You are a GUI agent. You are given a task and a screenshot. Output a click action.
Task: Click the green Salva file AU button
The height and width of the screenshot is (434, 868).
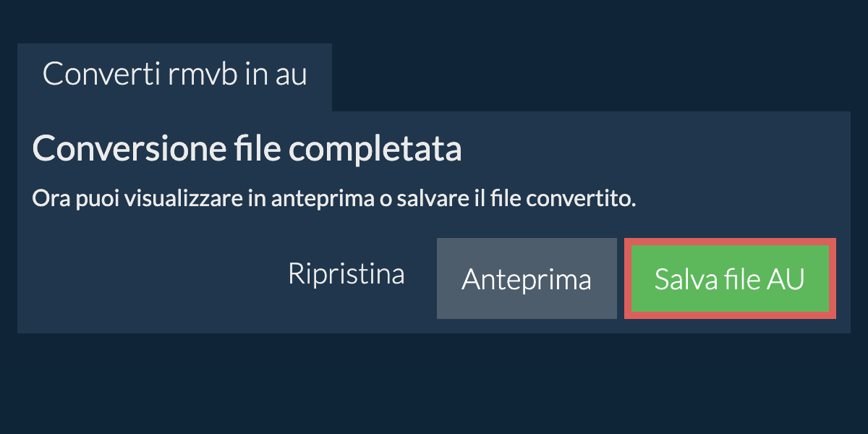730,279
